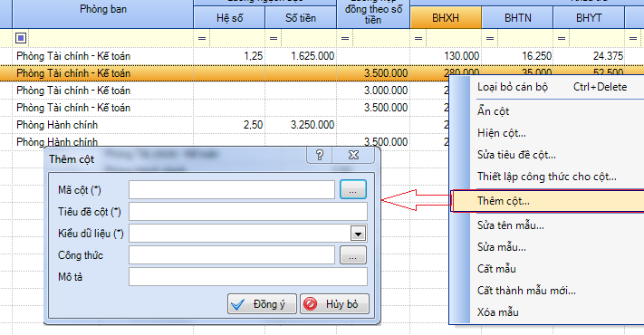Screen dimensions: 644x335
Task: Click the equals filter icon under Số tiền
Action: tap(274, 38)
